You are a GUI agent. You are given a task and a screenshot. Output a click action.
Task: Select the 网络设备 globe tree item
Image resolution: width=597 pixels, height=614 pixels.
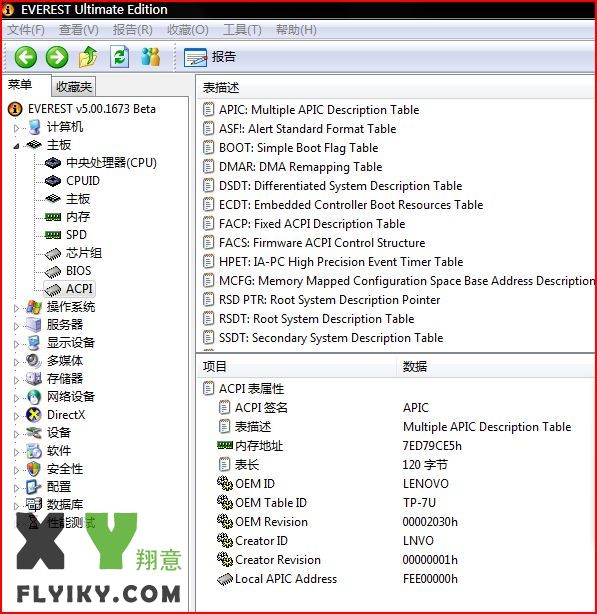coord(61,397)
